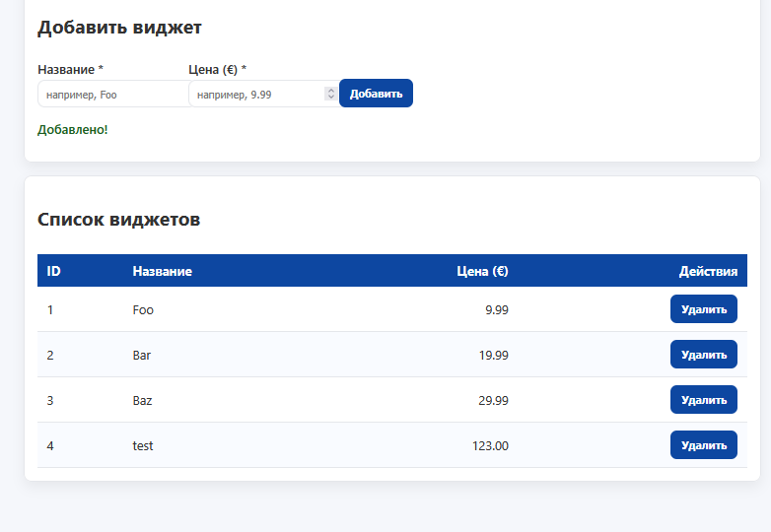Click the Название text input field
The width and height of the screenshot is (771, 532).
point(112,95)
